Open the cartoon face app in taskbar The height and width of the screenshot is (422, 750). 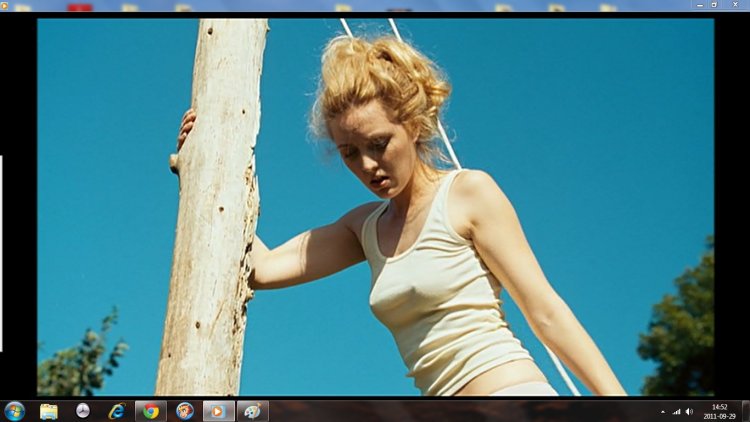click(x=185, y=411)
